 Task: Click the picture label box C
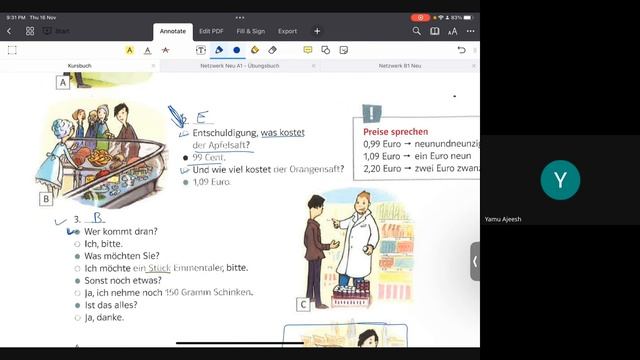click(x=303, y=304)
